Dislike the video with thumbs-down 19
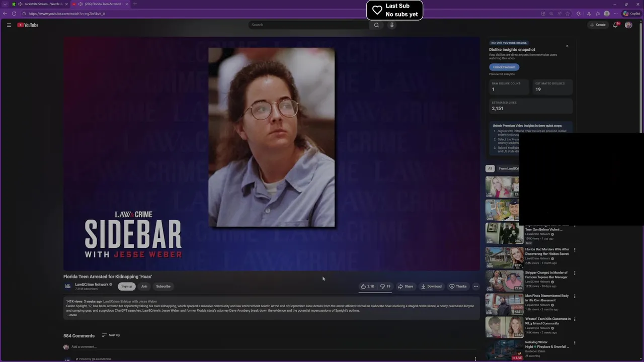The height and width of the screenshot is (362, 644). click(385, 286)
